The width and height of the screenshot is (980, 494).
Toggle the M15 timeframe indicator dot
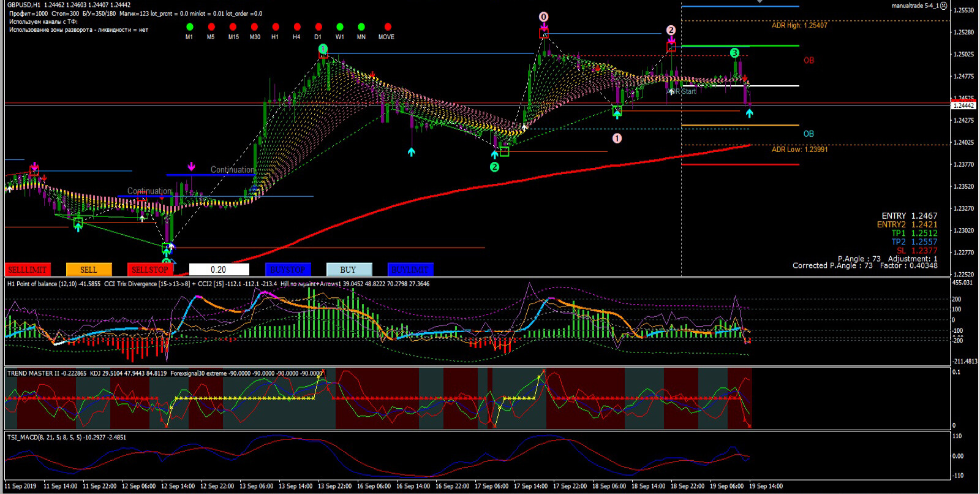(x=233, y=26)
